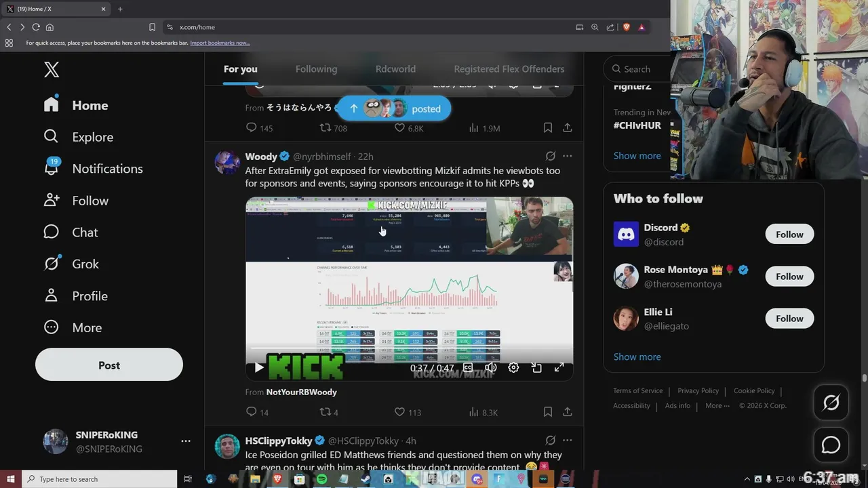Viewport: 868px width, 488px height.
Task: Open Chat from the sidebar
Action: point(71,232)
